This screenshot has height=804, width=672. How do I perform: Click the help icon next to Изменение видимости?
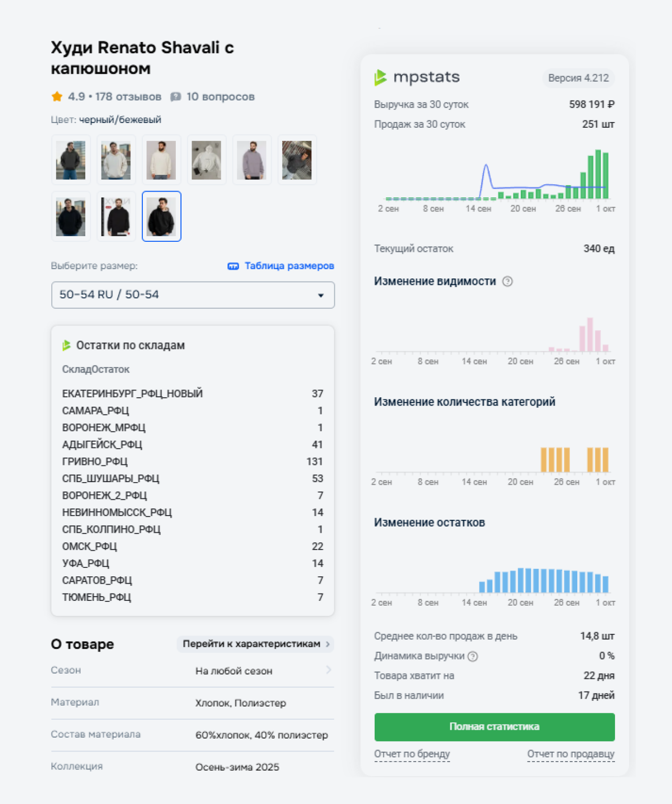coord(507,282)
